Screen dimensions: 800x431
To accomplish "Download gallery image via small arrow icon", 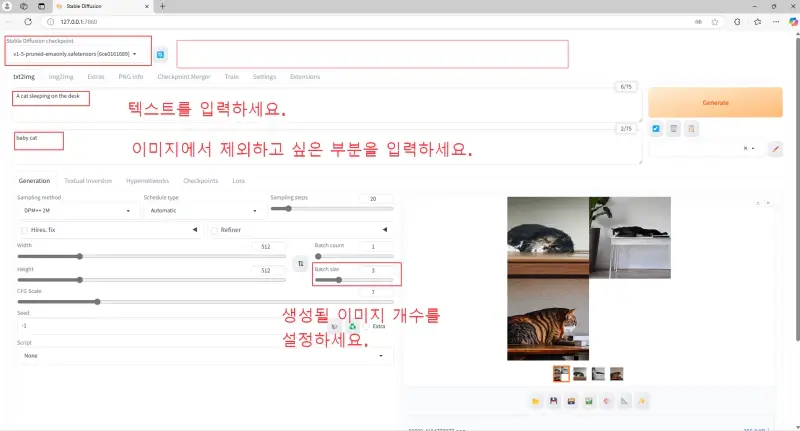I will click(758, 203).
